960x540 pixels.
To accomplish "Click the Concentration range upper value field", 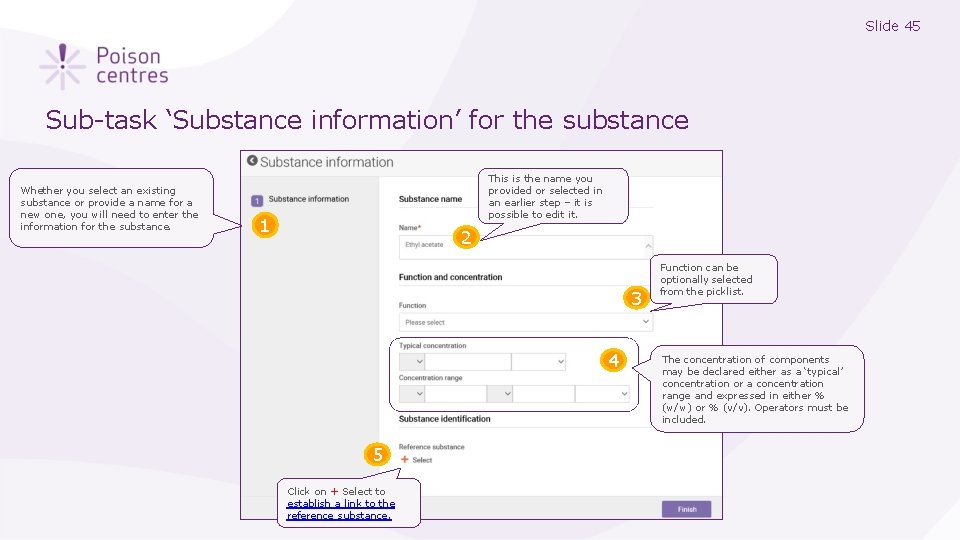I will coord(544,394).
